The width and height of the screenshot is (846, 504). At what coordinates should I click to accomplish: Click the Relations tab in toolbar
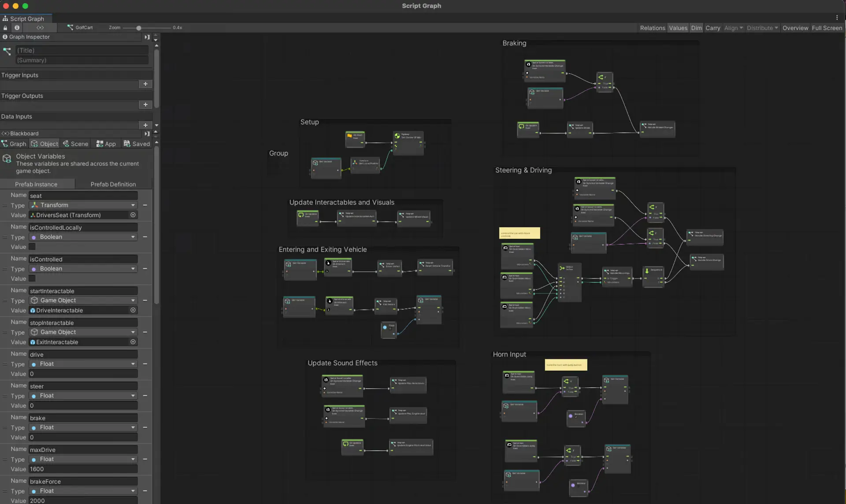(x=652, y=27)
